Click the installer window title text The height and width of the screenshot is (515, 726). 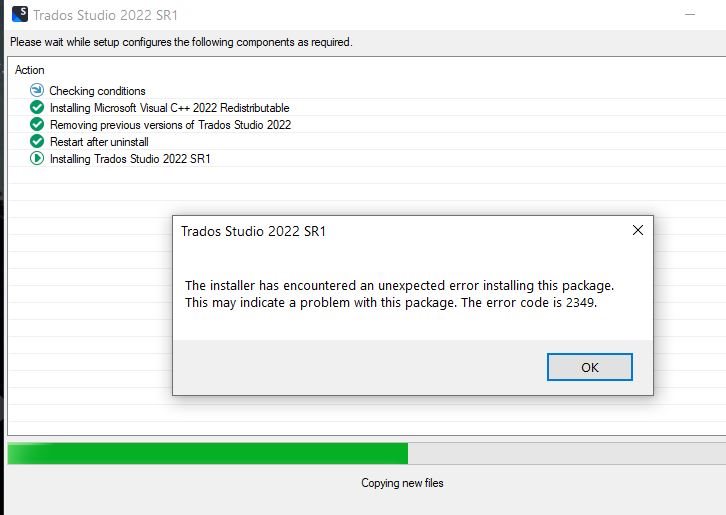[106, 15]
